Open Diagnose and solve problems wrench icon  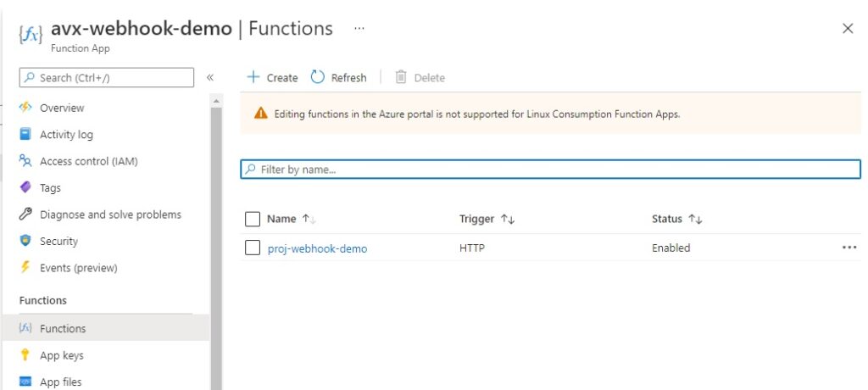tap(25, 214)
